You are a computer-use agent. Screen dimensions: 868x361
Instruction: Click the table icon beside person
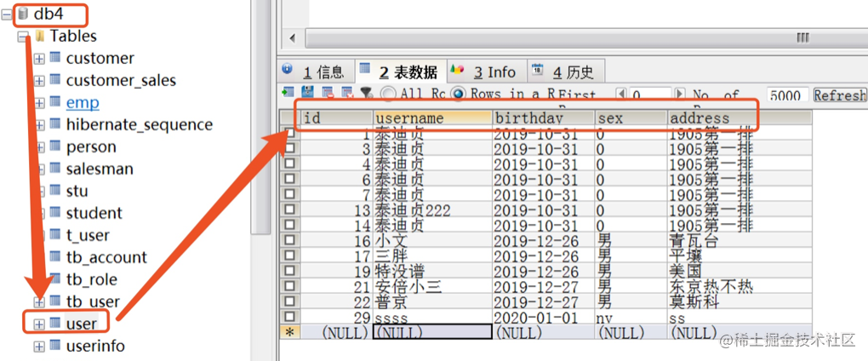pyautogui.click(x=54, y=146)
